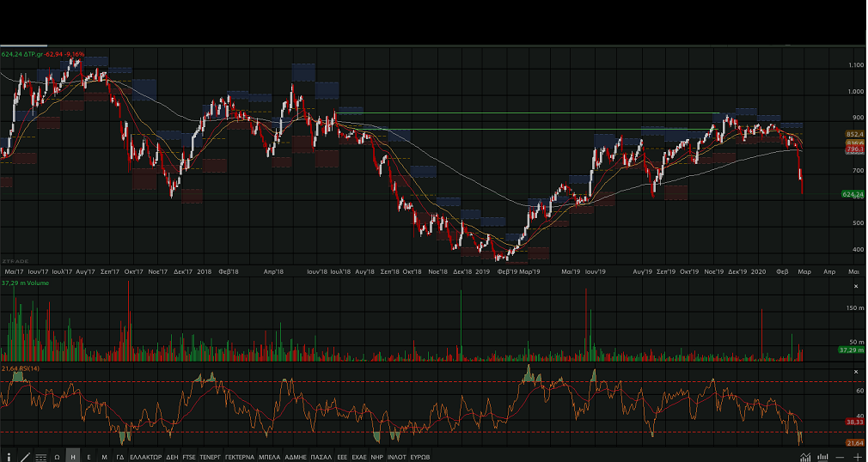The height and width of the screenshot is (462, 868).
Task: Load the ΓΕΚΤΕΡΝΑ symbol chart
Action: point(239,457)
